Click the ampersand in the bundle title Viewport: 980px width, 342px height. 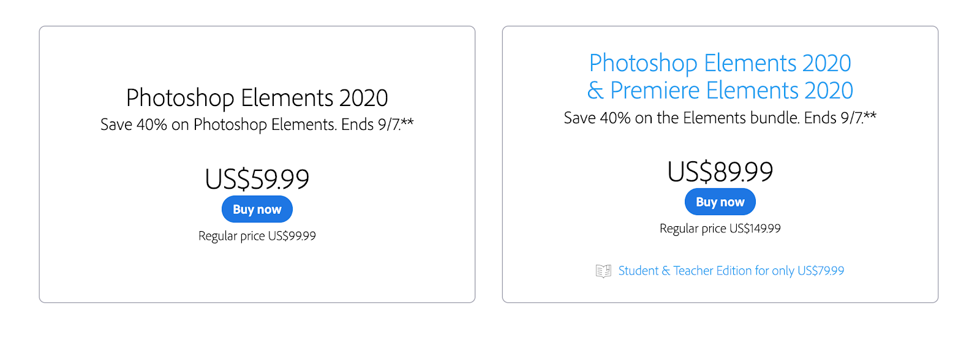coord(595,91)
